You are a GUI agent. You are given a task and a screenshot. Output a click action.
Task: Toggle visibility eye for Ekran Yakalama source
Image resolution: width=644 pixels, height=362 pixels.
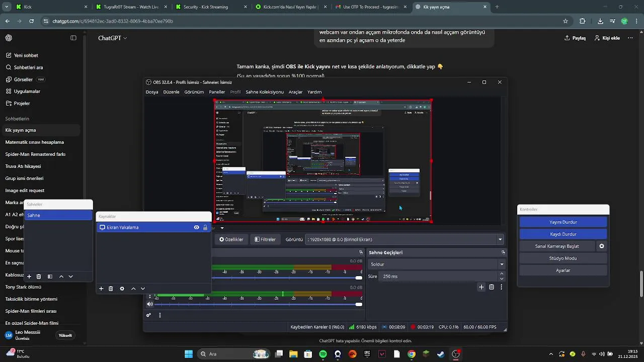click(x=197, y=227)
